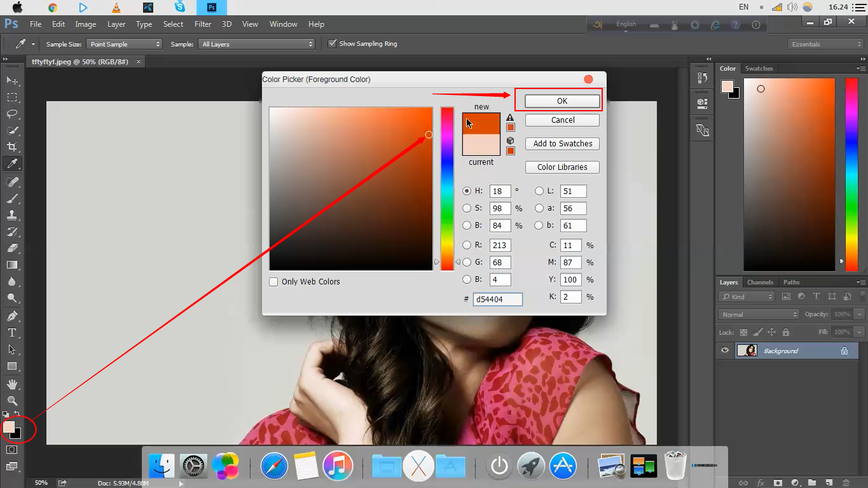The width and height of the screenshot is (868, 488).
Task: Select the L lightness radio button
Action: [539, 191]
